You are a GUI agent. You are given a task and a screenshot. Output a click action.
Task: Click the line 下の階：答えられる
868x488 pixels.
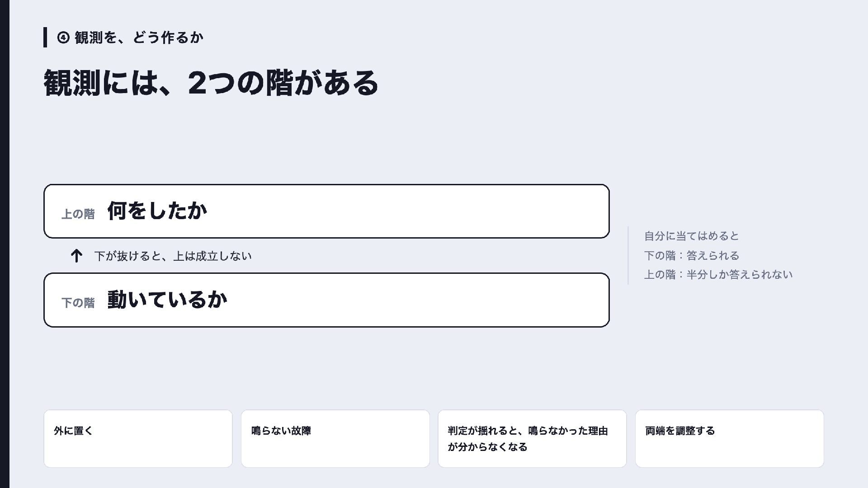click(x=692, y=255)
